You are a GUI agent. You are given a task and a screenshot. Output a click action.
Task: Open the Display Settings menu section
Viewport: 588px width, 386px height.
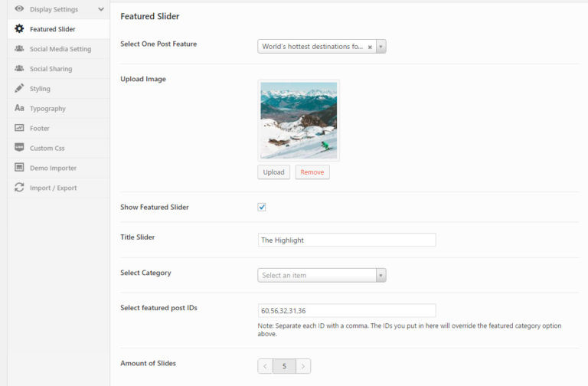pyautogui.click(x=58, y=9)
